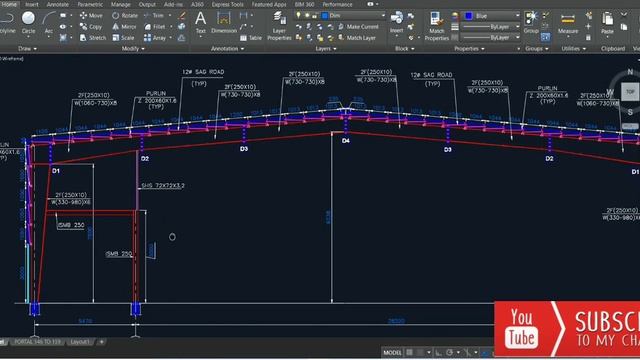Expand the Properties panel
The width and height of the screenshot is (640, 360).
(x=469, y=49)
